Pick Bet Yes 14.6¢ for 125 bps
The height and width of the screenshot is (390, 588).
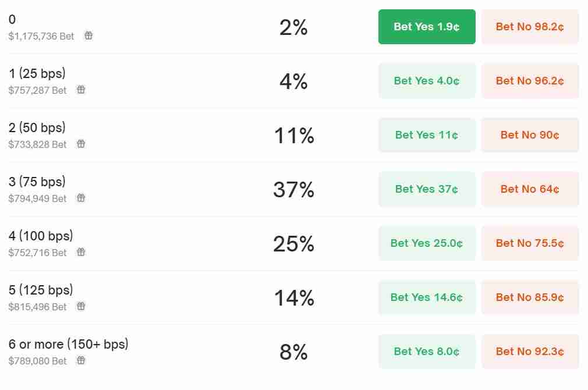pos(427,297)
